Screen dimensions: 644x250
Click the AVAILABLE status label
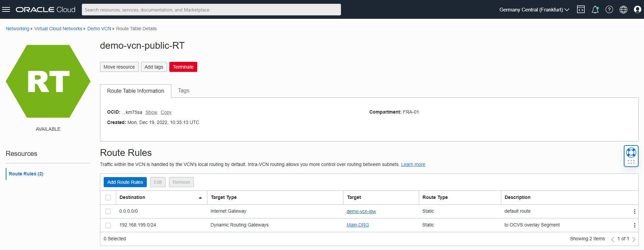tap(48, 129)
